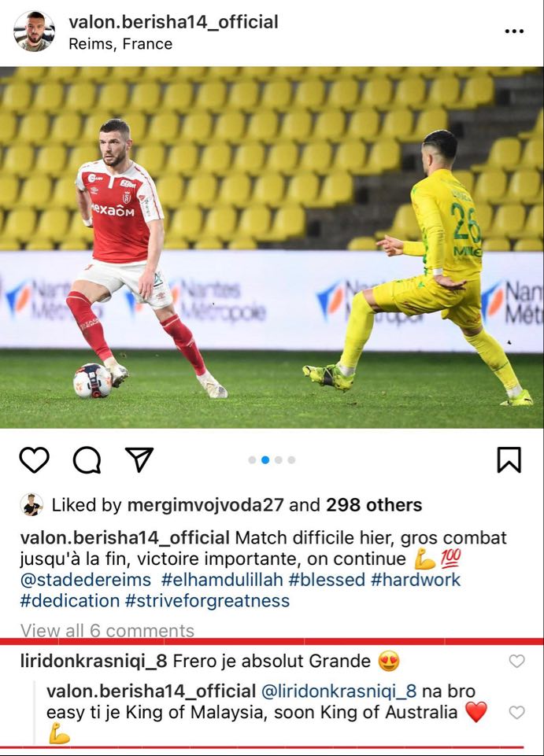Open valon.berisha14_official profile picture
The image size is (544, 756).
[34, 31]
